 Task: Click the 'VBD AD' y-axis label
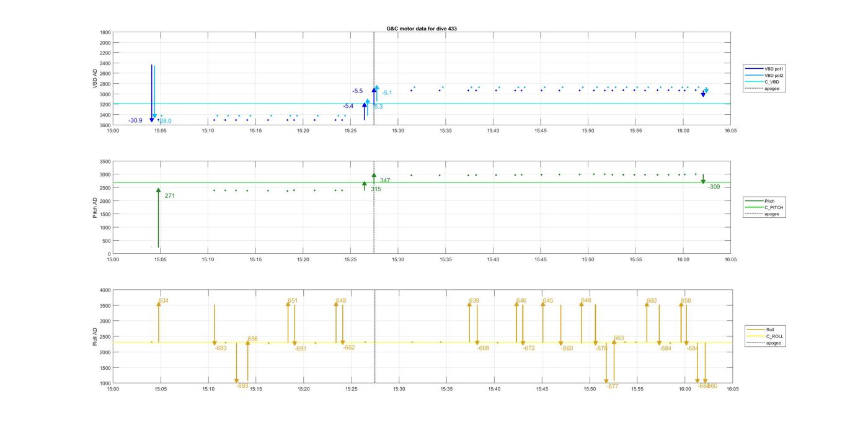point(95,78)
